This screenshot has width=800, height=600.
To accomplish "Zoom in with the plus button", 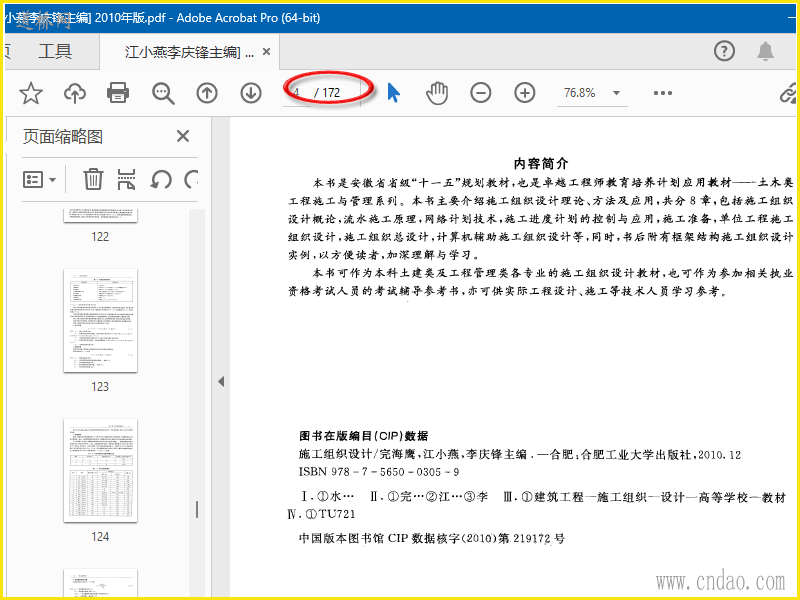I will point(524,93).
